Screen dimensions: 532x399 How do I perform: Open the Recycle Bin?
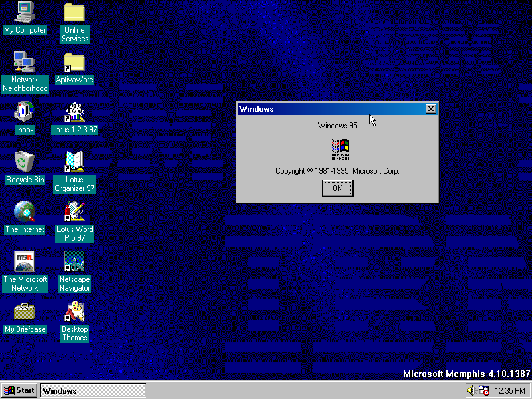point(25,160)
